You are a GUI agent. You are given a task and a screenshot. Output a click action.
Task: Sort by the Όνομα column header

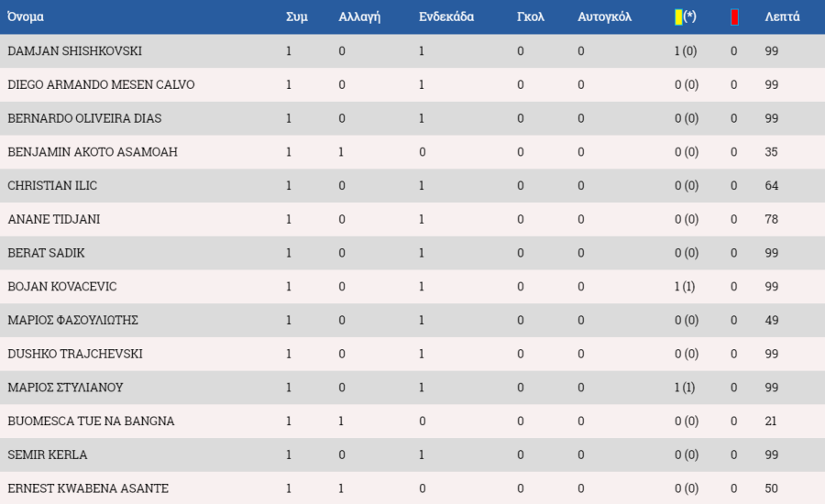pyautogui.click(x=26, y=16)
